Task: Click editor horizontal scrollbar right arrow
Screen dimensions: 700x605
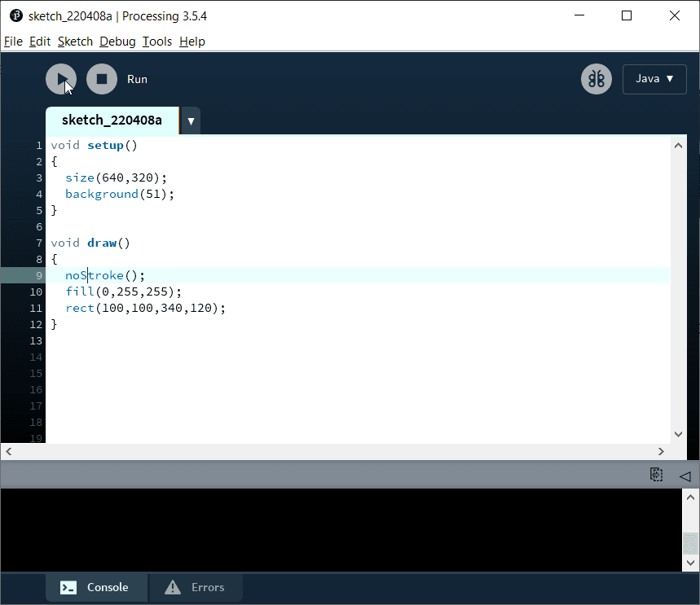Action: [x=661, y=452]
